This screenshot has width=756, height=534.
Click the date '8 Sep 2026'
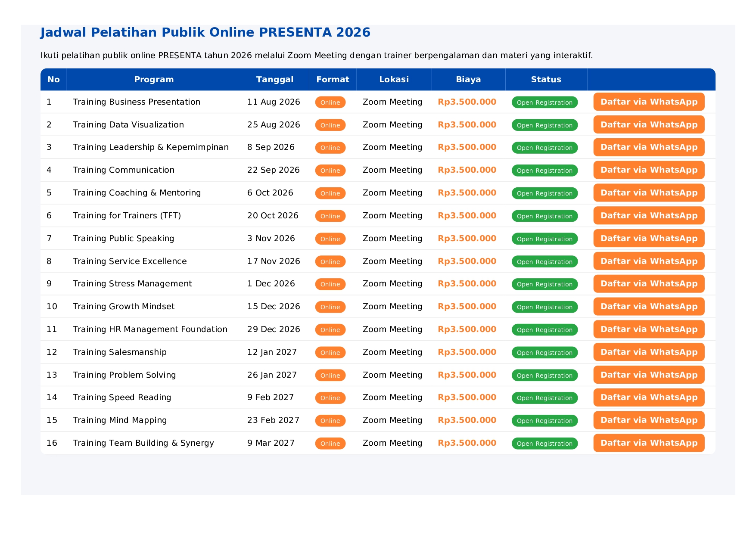[271, 147]
